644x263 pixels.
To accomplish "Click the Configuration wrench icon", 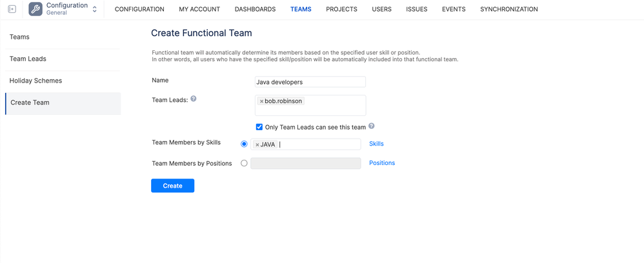I will 35,9.
